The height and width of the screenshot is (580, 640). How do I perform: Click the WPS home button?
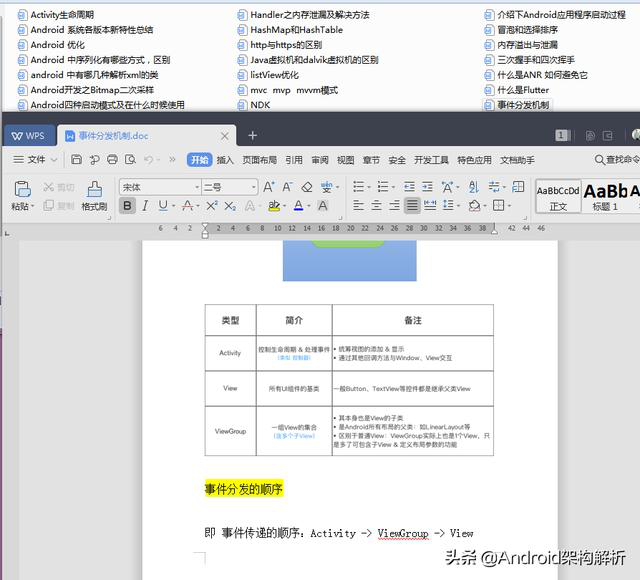pos(29,136)
